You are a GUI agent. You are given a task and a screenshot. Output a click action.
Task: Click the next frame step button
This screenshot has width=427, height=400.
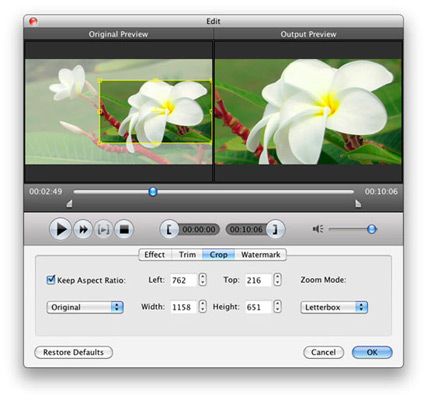(103, 229)
